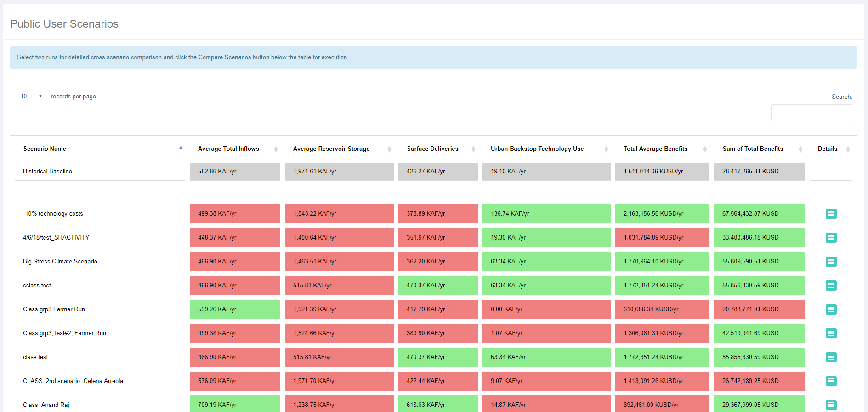Click the 20,783,771.01 KUSD red cell

click(x=760, y=309)
